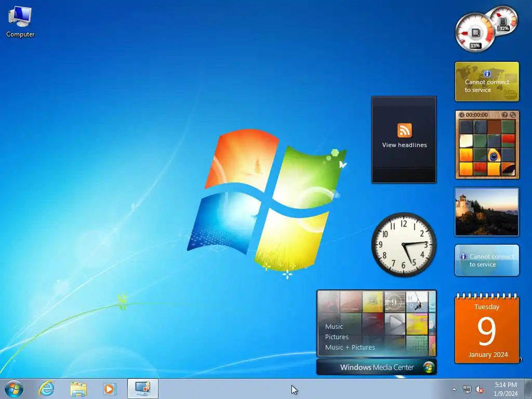Click the lighthouse Slide Show gadget picture
Viewport: 532px width, 399px height.
coord(486,212)
